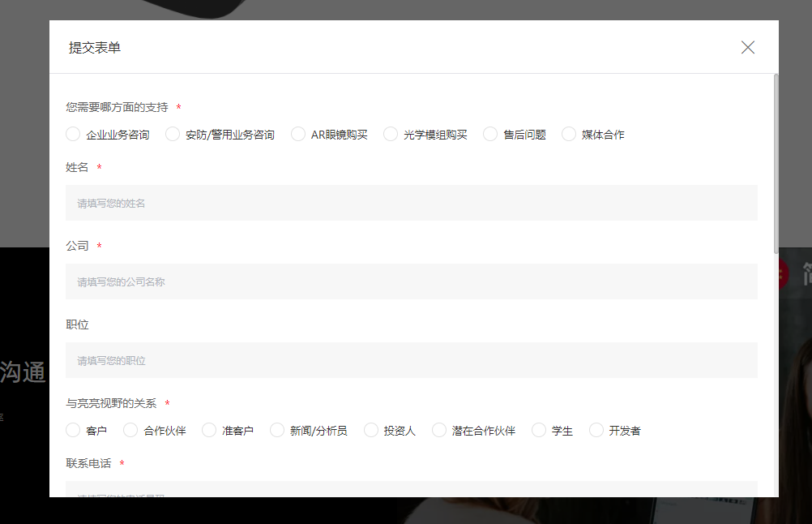Click the form's vertical scrollbar thumb

[776, 164]
